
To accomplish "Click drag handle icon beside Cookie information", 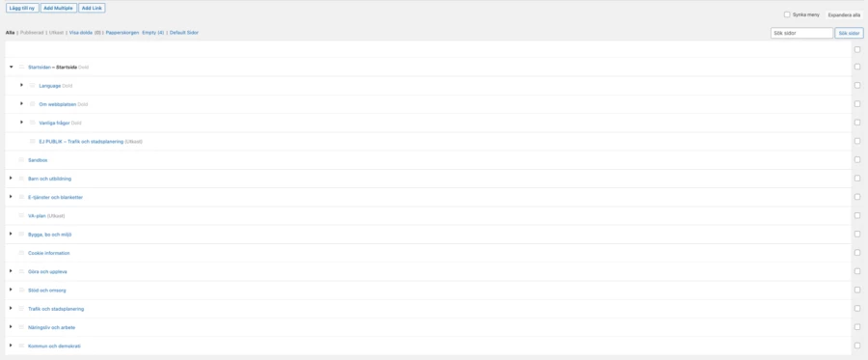I will coord(21,253).
